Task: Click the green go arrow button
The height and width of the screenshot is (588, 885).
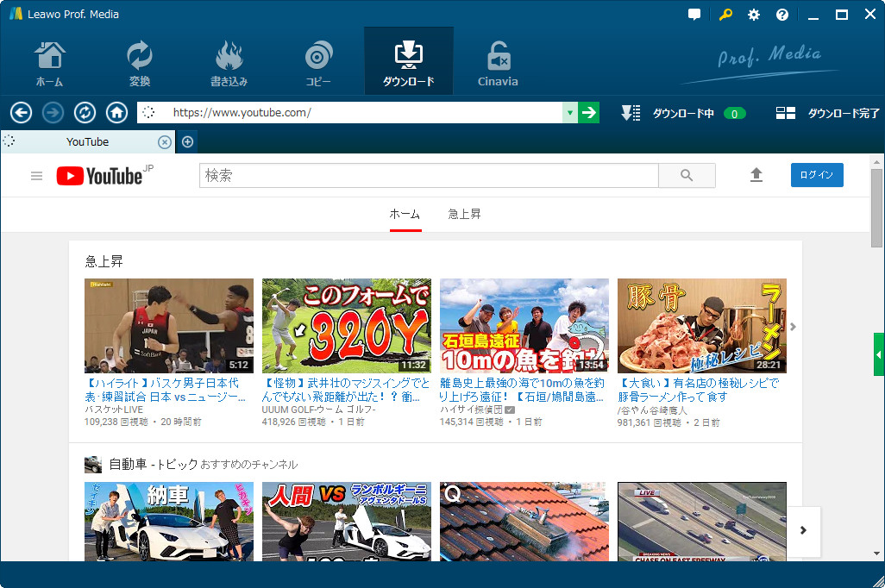Action: (588, 112)
